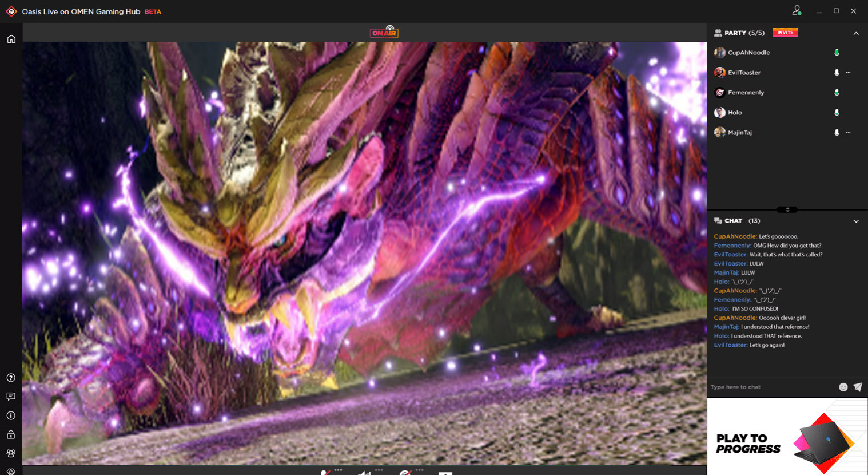Click the PARTY people icon
The height and width of the screenshot is (475, 868).
tap(718, 33)
